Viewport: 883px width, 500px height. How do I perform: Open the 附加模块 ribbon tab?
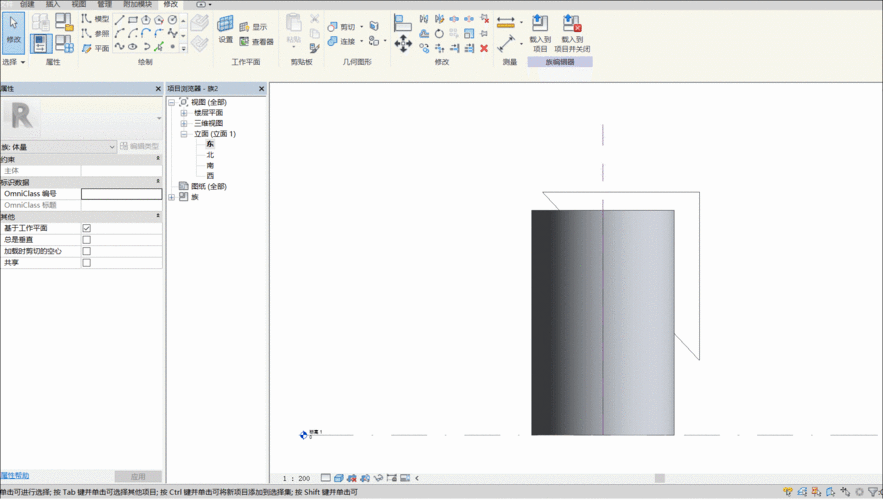tap(137, 4)
